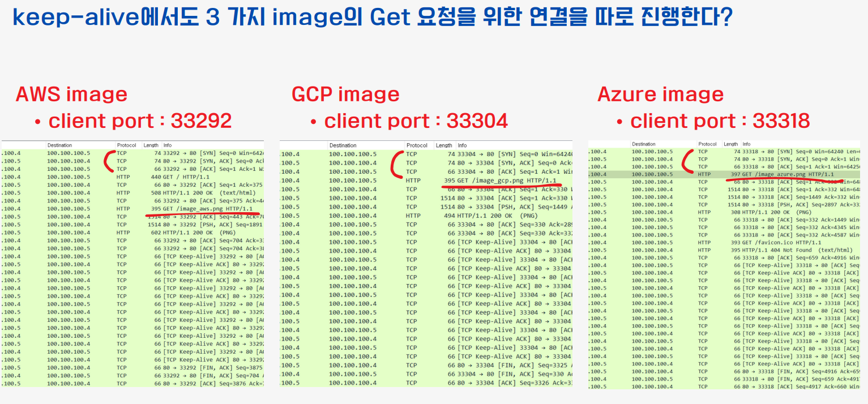Viewport: 868px width, 404px height.
Task: Click the Protocol column header in Azure capture
Action: [708, 144]
